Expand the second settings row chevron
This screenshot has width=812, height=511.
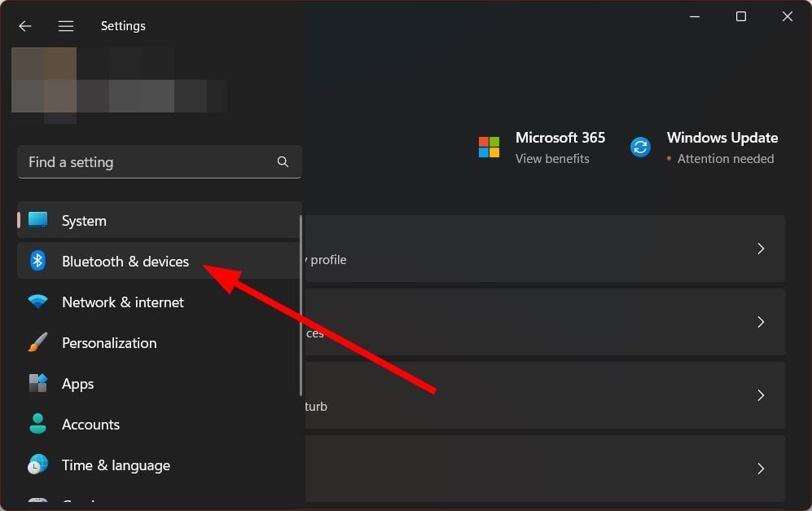[760, 322]
